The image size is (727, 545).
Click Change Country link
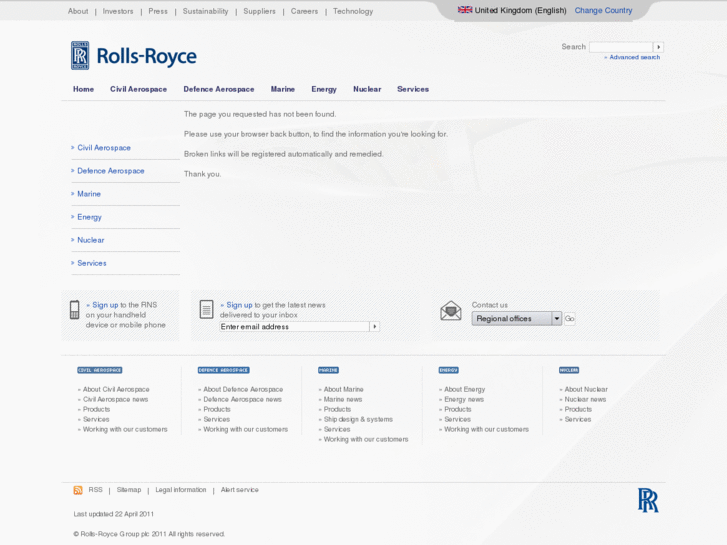[603, 10]
